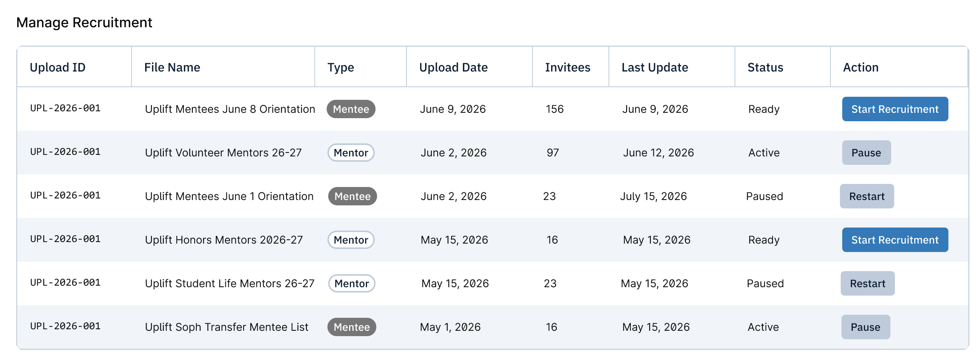Screen dimensions: 980x361
Task: Click Upload ID 'UPL-2026-001' for Soph Transfer list
Action: [65, 326]
